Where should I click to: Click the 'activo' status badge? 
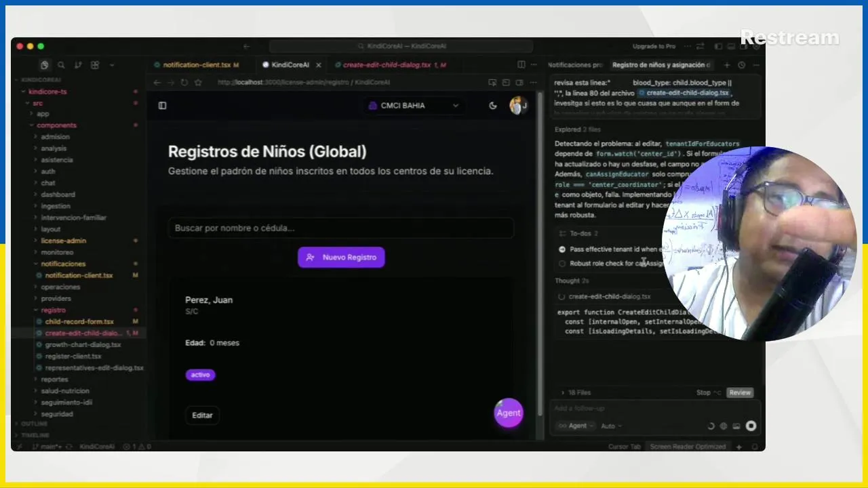click(200, 375)
